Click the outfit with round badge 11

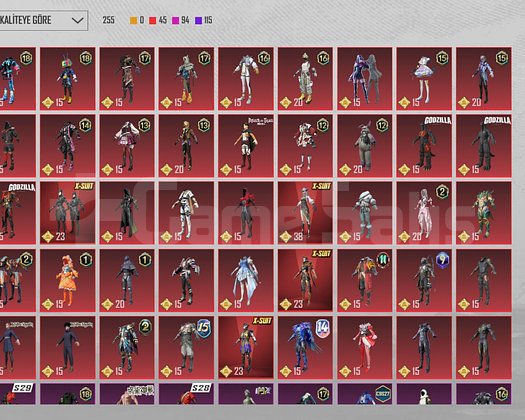tap(365, 280)
